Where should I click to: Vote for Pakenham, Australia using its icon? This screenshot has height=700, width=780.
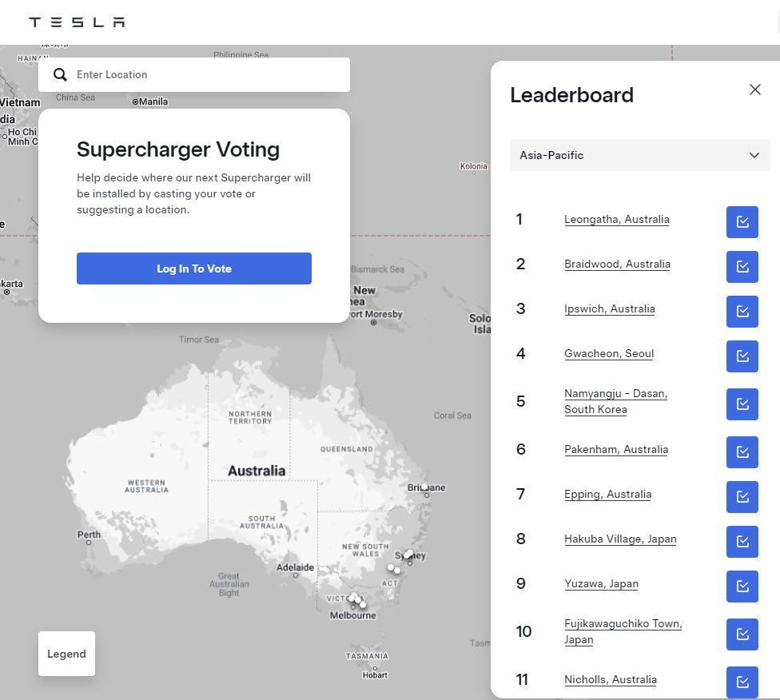coord(742,452)
